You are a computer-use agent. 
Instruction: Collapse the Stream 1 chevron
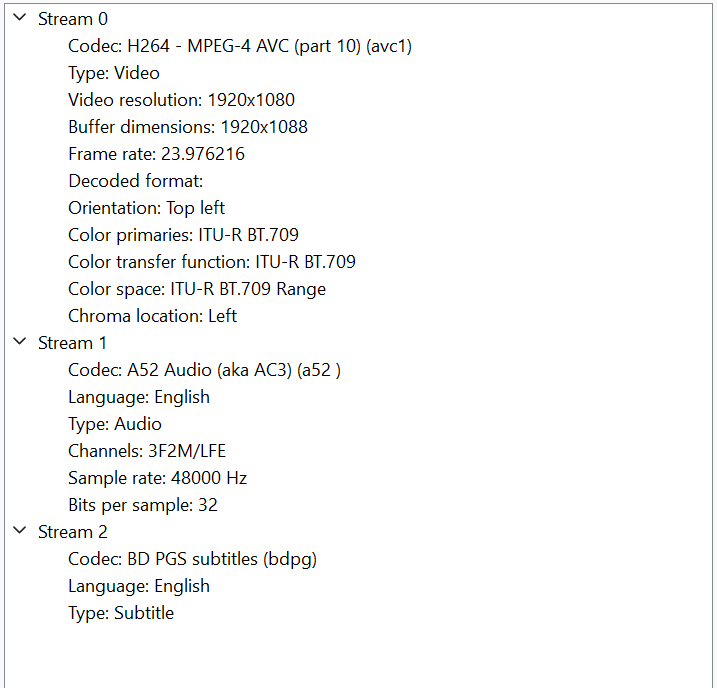tap(20, 342)
